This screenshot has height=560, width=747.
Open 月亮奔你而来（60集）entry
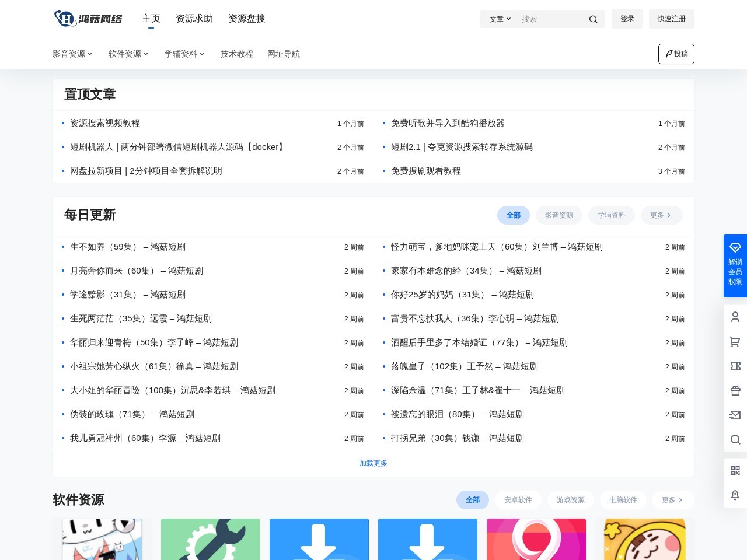(137, 271)
